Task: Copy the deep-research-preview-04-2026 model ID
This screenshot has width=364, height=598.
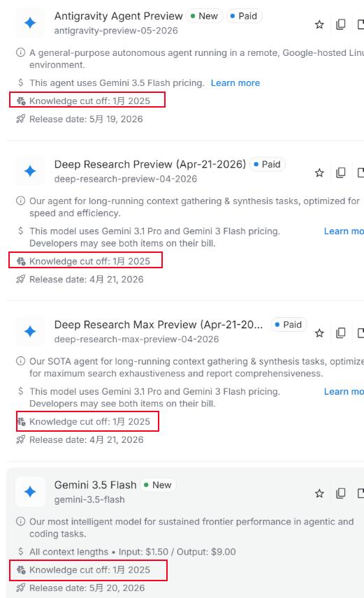Action: (x=341, y=173)
